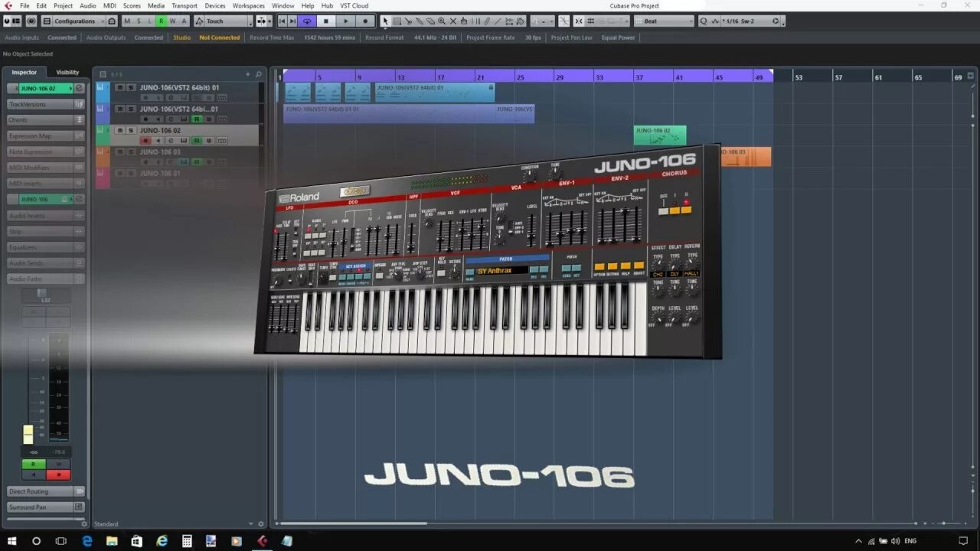Select the Object Selection arrow tool
Viewport: 980px width, 551px height.
pyautogui.click(x=385, y=21)
